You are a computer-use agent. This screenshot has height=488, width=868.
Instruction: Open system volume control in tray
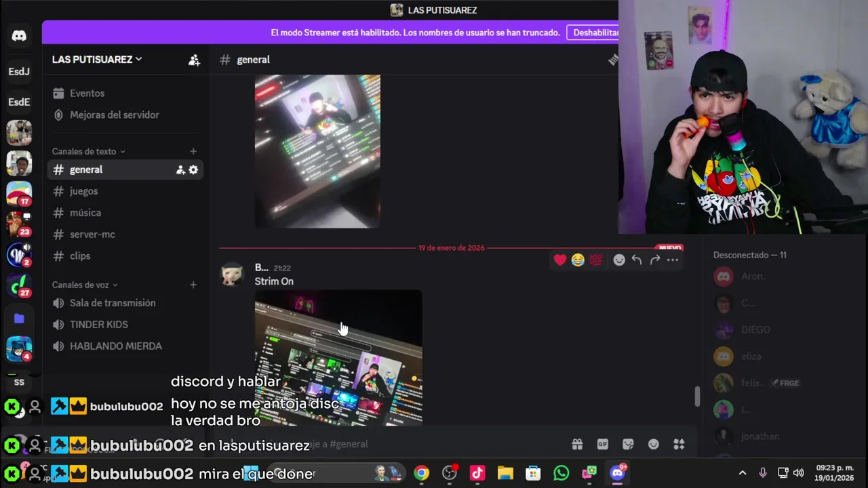799,473
